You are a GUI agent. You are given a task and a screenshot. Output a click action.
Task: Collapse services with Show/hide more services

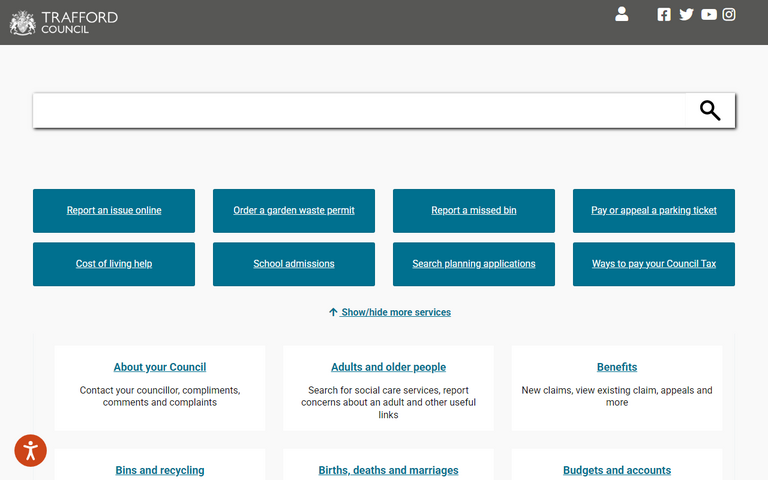point(390,312)
